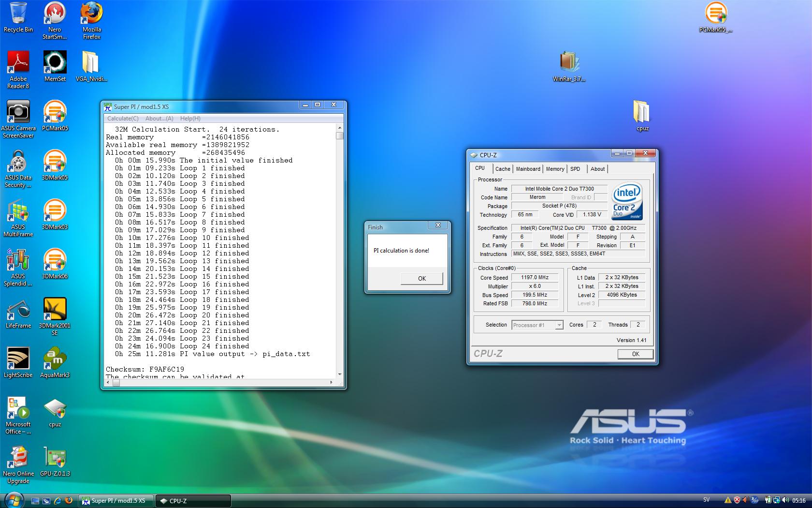Select ASUS Data Security desktop icon
The height and width of the screenshot is (508, 812).
pyautogui.click(x=18, y=168)
